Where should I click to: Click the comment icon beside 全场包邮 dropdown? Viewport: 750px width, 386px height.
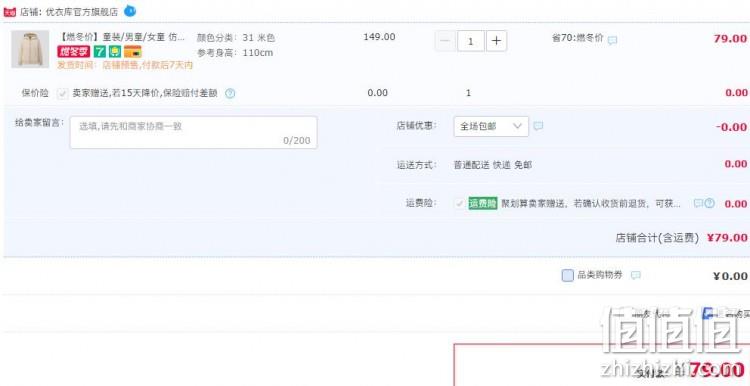click(x=539, y=126)
